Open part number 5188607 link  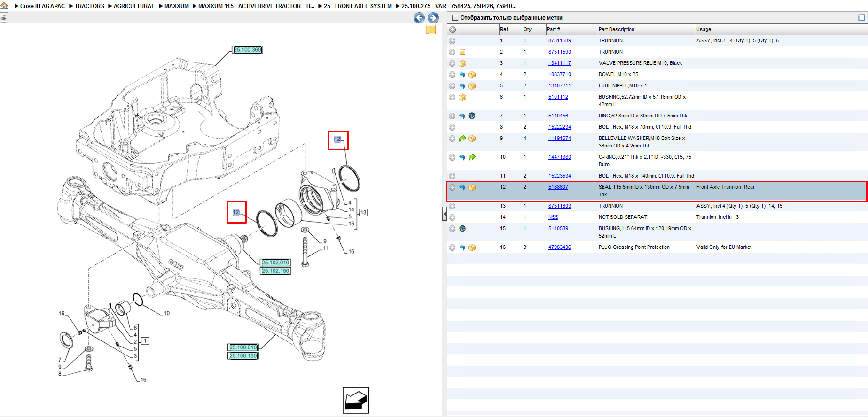[558, 187]
